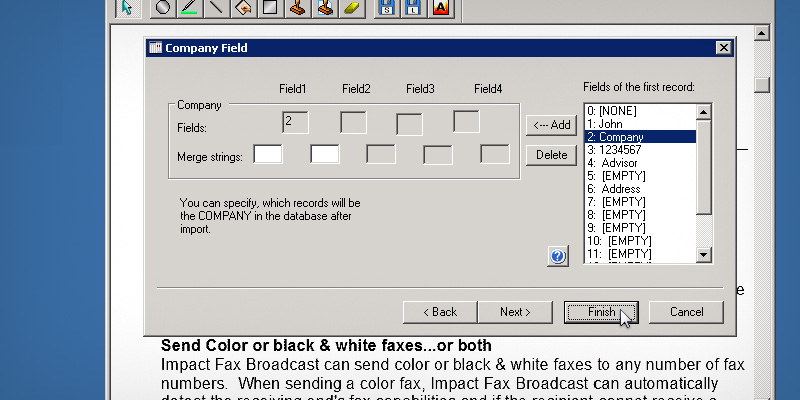Return with the Back button
Screen dimensions: 800x400
pyautogui.click(x=440, y=312)
